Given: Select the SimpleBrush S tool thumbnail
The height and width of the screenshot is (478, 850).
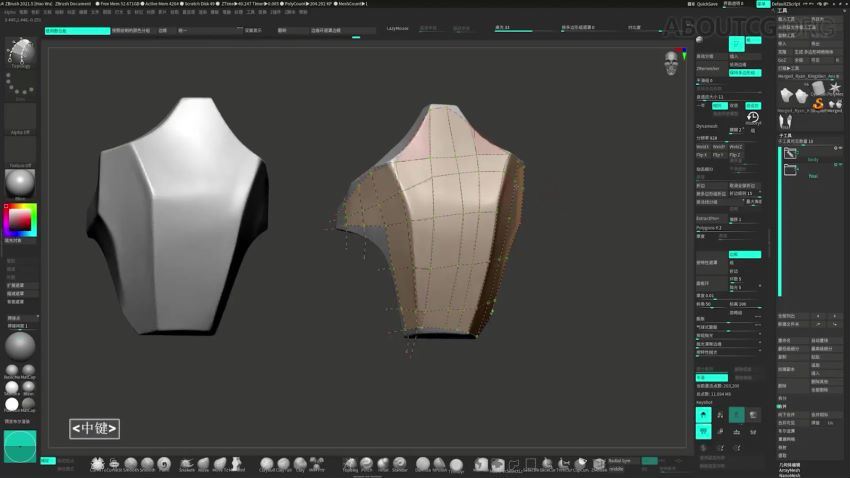Looking at the screenshot, I should tap(818, 104).
